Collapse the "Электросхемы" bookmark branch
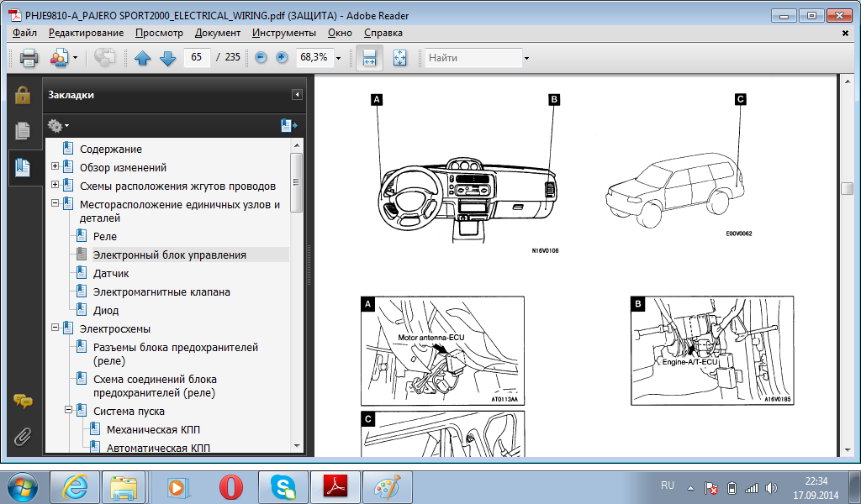 coord(55,328)
